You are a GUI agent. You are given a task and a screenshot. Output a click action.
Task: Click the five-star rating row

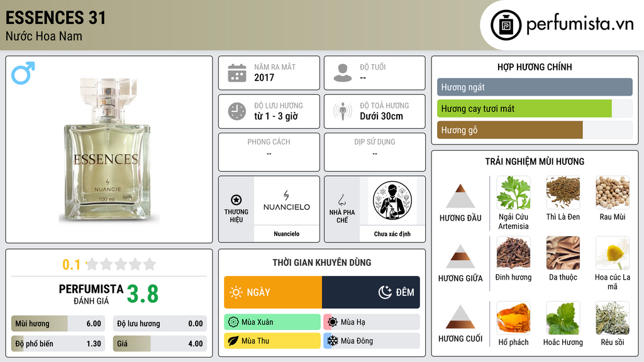tap(121, 264)
